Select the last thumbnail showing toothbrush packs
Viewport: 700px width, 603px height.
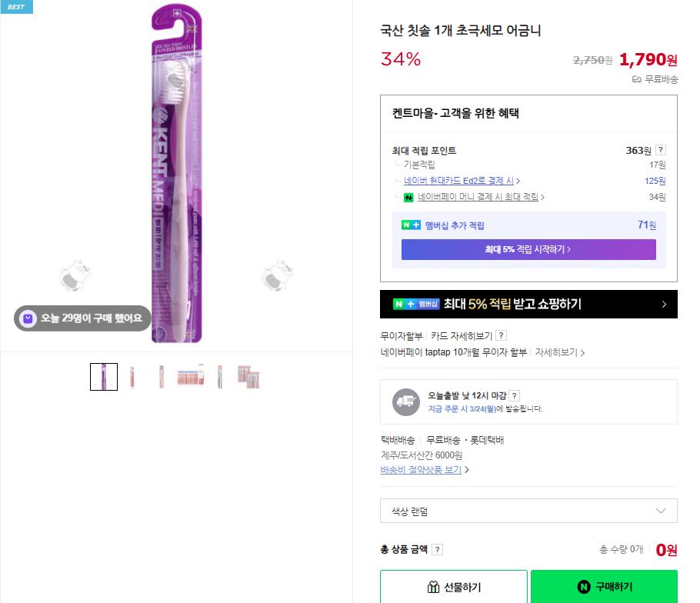[248, 377]
